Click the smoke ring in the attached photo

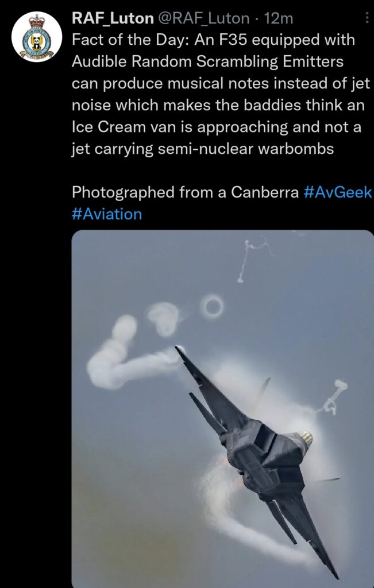212,307
